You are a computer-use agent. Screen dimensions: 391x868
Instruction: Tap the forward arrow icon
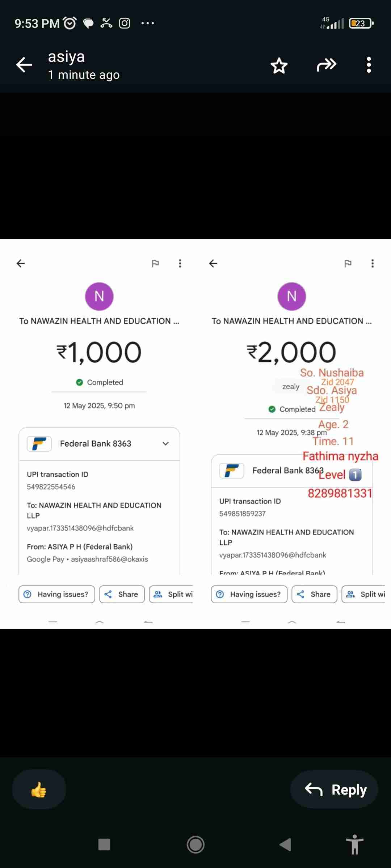[327, 65]
